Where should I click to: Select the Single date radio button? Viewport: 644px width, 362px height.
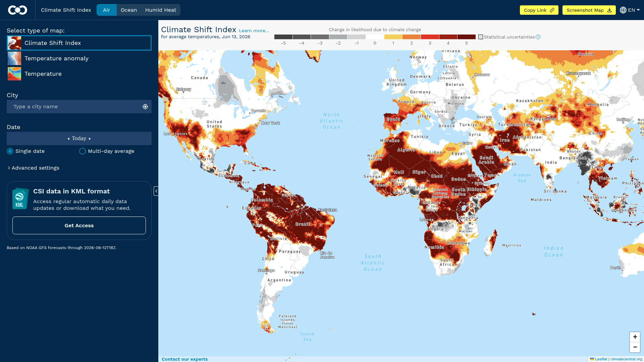(10, 151)
